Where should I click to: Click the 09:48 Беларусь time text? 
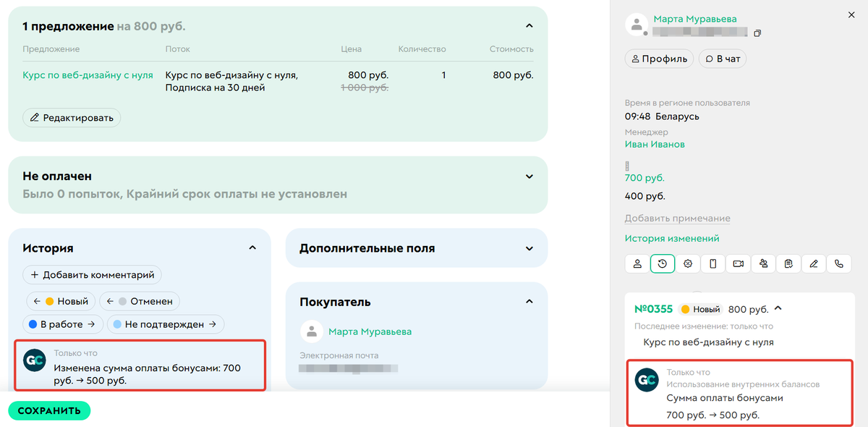tap(662, 117)
